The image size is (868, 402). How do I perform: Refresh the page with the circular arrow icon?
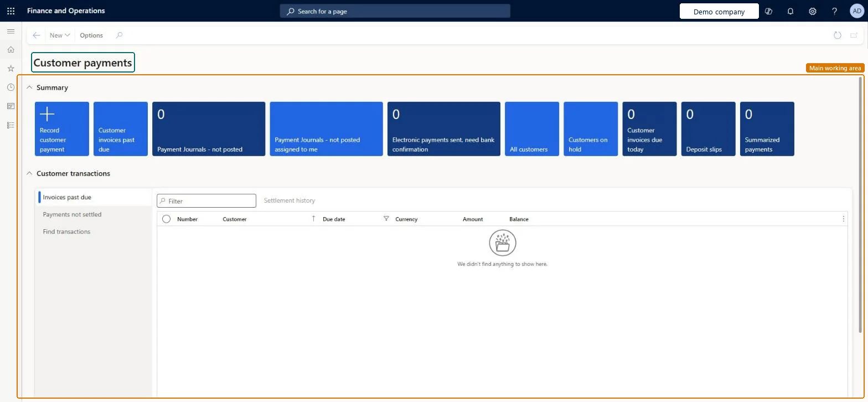pyautogui.click(x=838, y=35)
